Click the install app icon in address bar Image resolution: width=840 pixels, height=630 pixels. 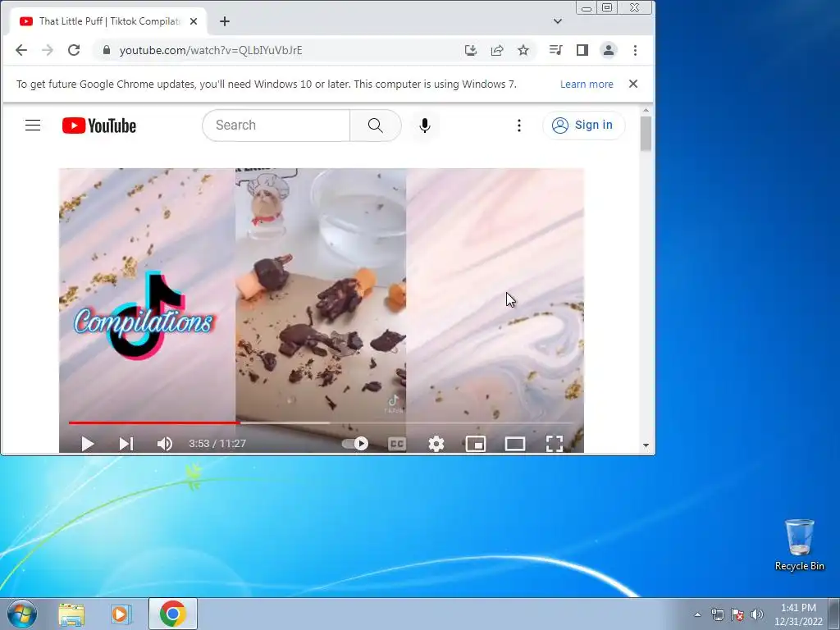coord(471,50)
